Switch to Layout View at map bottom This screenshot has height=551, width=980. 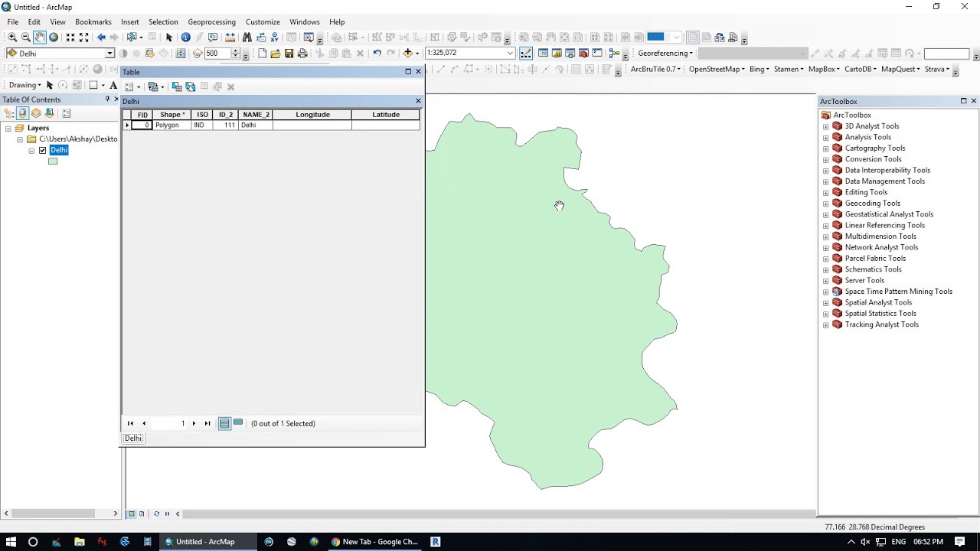[x=142, y=514]
